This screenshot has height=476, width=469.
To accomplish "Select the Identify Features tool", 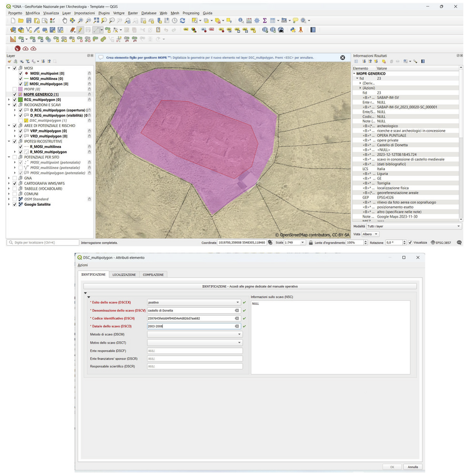I will click(241, 21).
